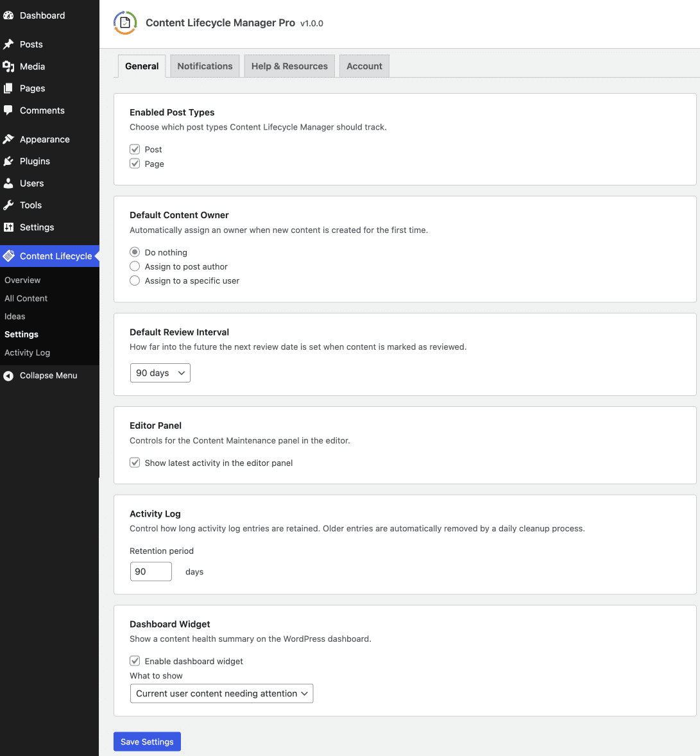Click the Media library icon

8,67
